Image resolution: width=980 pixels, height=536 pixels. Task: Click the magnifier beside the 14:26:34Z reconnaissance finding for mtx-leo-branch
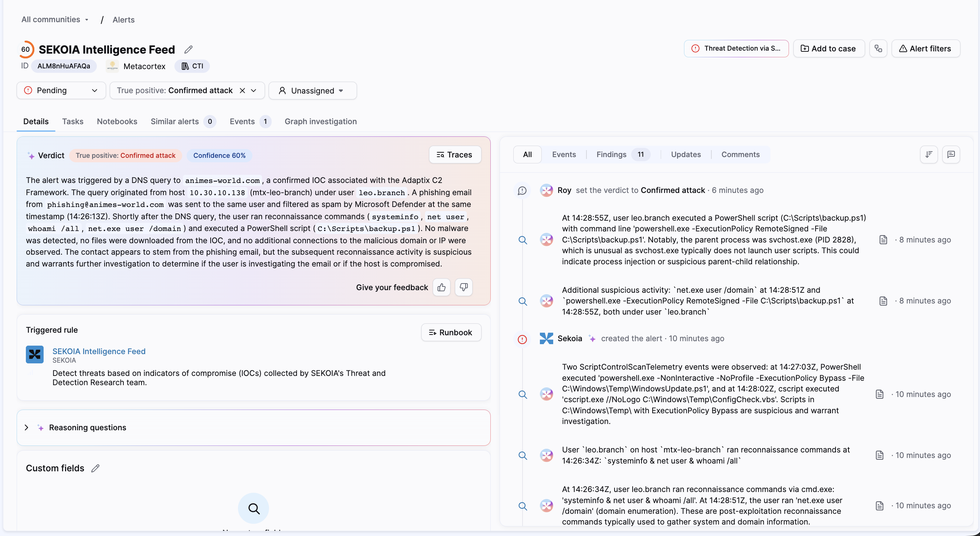point(523,455)
